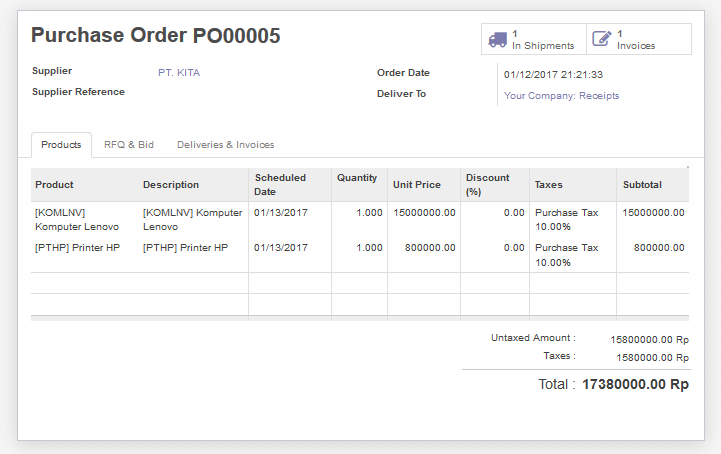Switch to the Products tab
Viewport: 721px width, 454px height.
61,145
